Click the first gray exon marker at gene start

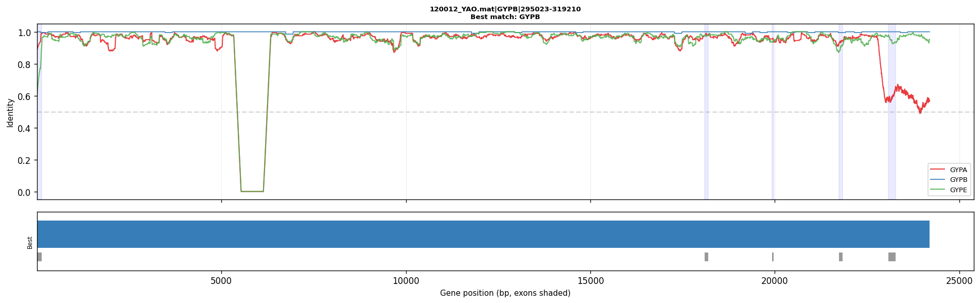[x=39, y=257]
